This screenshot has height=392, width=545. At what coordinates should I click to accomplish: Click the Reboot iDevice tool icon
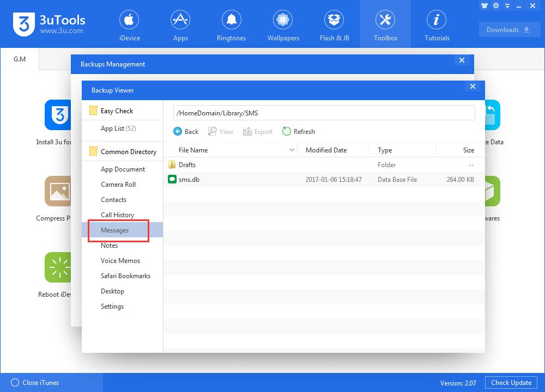(58, 267)
